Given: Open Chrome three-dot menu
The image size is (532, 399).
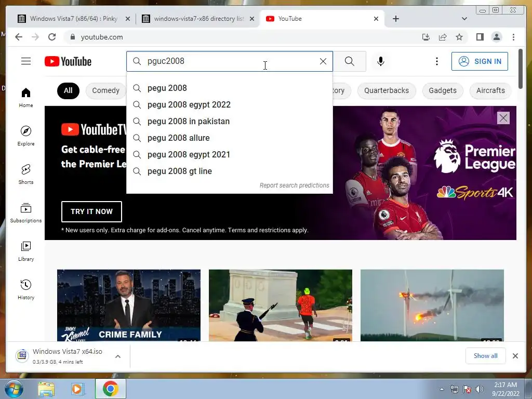Looking at the screenshot, I should point(513,37).
